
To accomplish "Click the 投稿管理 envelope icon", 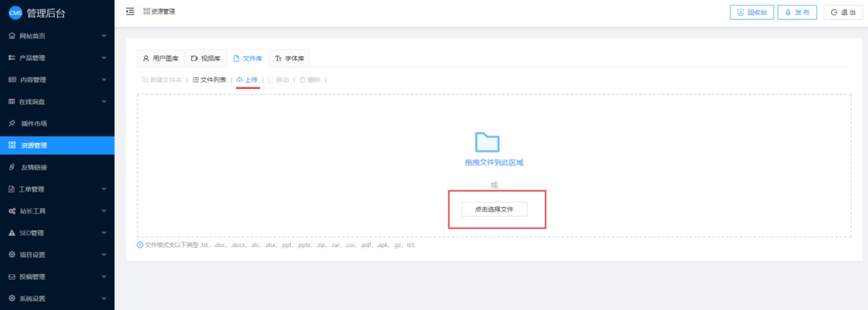I will tap(12, 277).
